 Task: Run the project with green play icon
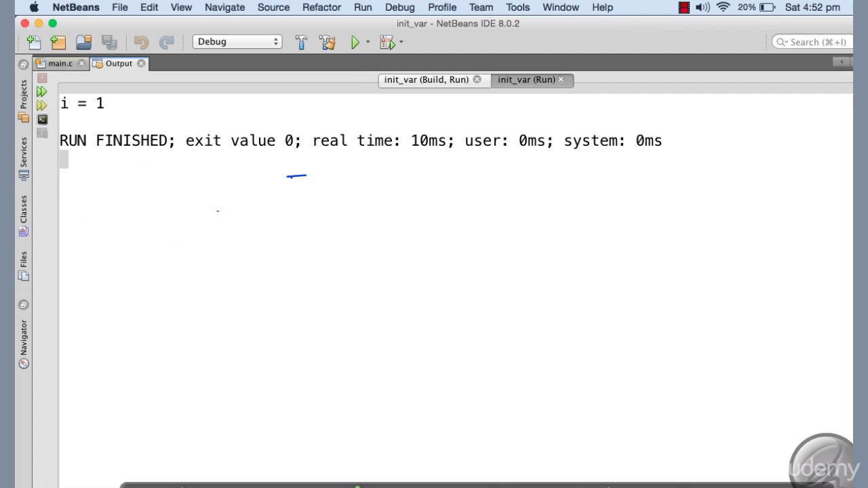[355, 42]
